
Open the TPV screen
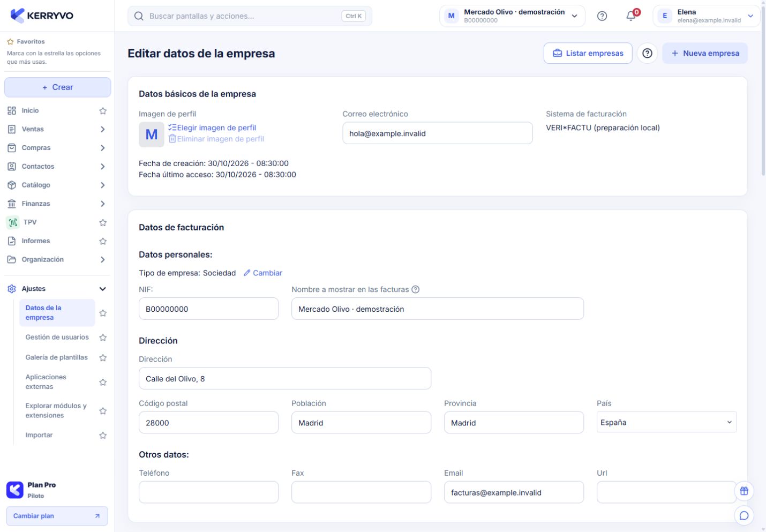point(30,222)
